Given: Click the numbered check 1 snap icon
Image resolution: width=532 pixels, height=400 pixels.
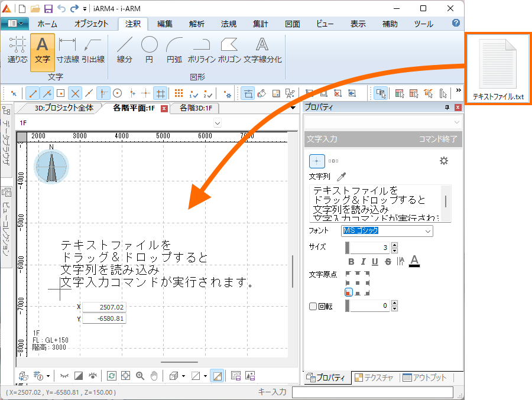Looking at the screenshot, I should pos(194,93).
